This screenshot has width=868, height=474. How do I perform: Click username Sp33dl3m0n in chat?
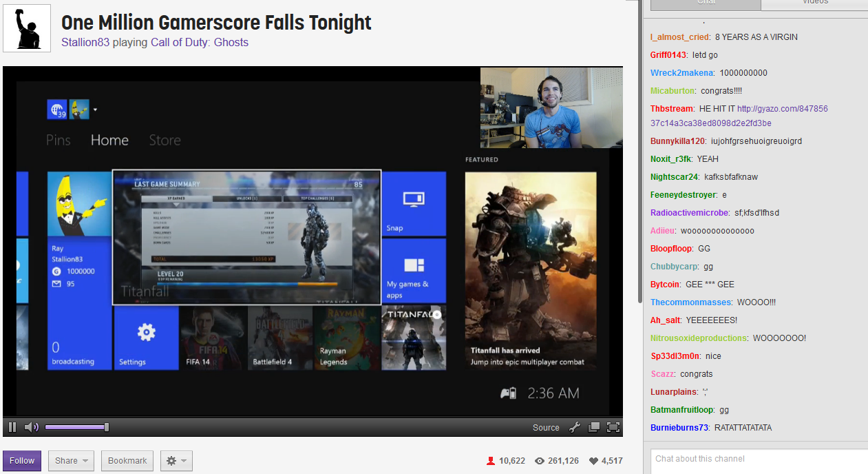pyautogui.click(x=675, y=356)
